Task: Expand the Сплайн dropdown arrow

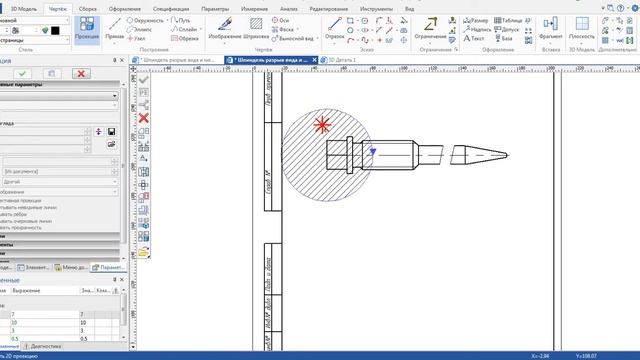Action: 201,29
